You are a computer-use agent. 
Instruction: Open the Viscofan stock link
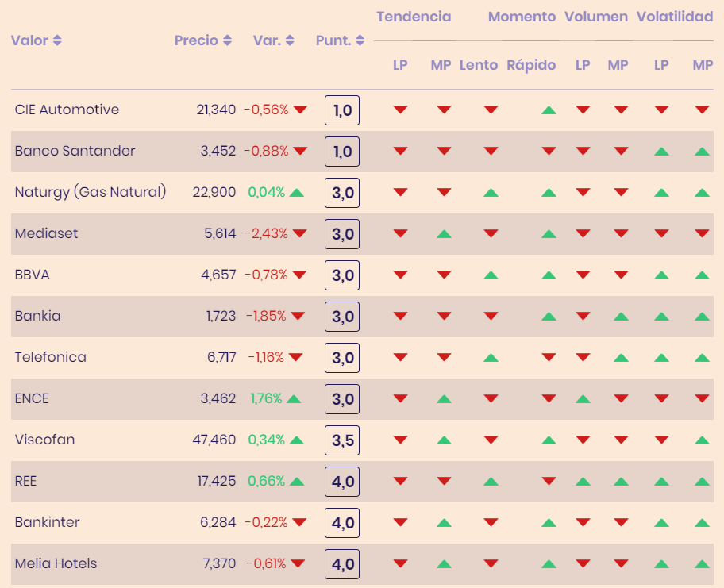pyautogui.click(x=44, y=440)
